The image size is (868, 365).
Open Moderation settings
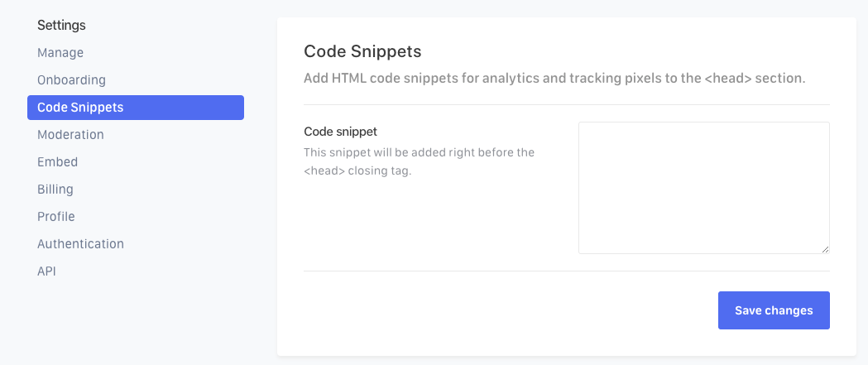(x=70, y=135)
